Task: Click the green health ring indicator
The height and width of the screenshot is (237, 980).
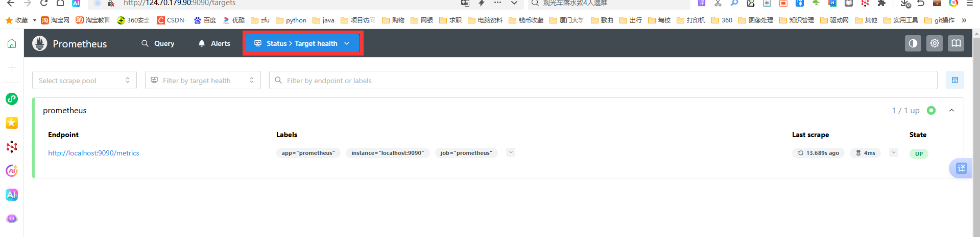Action: (x=931, y=111)
